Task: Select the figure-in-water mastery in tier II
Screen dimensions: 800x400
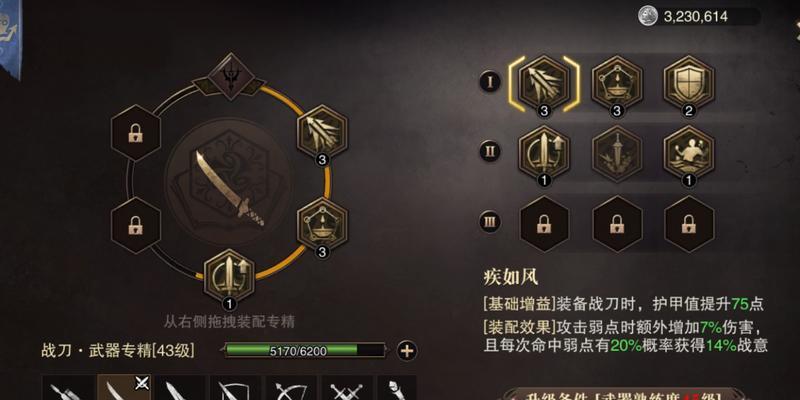Action: click(689, 153)
